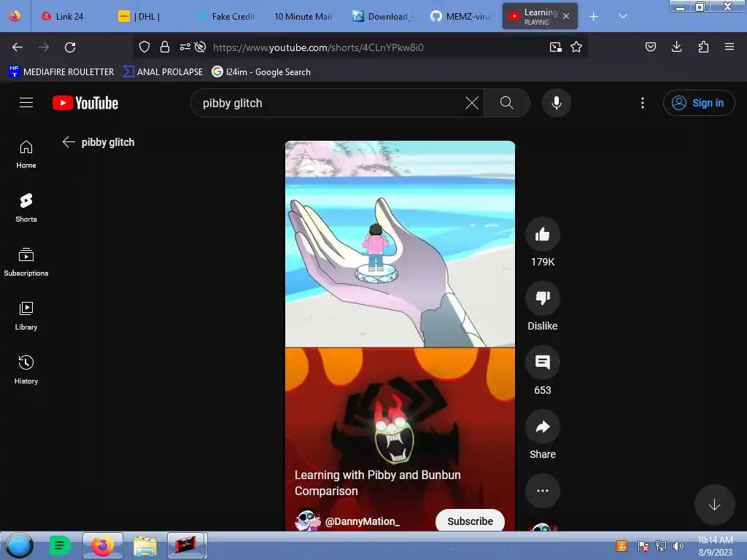Viewport: 747px width, 560px height.
Task: Click the Firefox forward arrow button
Action: tap(44, 47)
